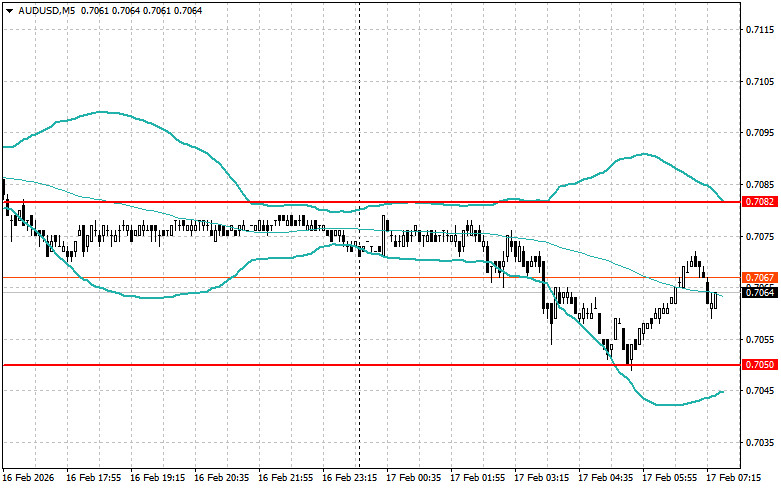Click the 0.7085 price scale value
The width and height of the screenshot is (781, 489).
(761, 185)
